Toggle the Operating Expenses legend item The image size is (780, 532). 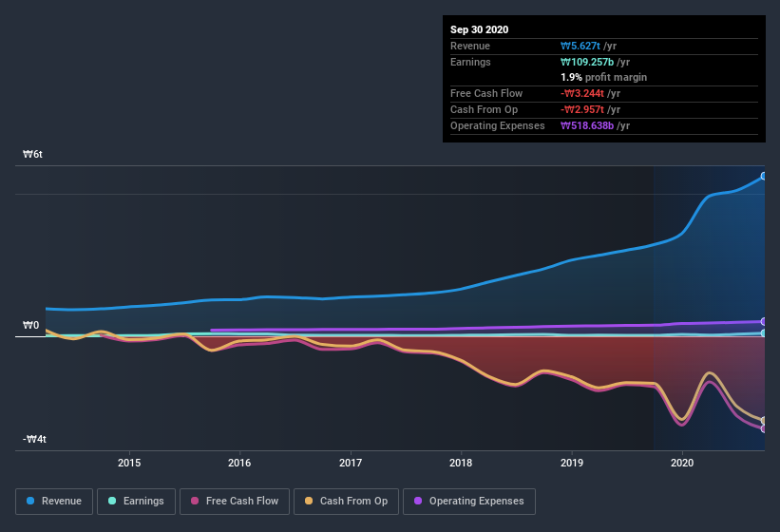point(469,501)
